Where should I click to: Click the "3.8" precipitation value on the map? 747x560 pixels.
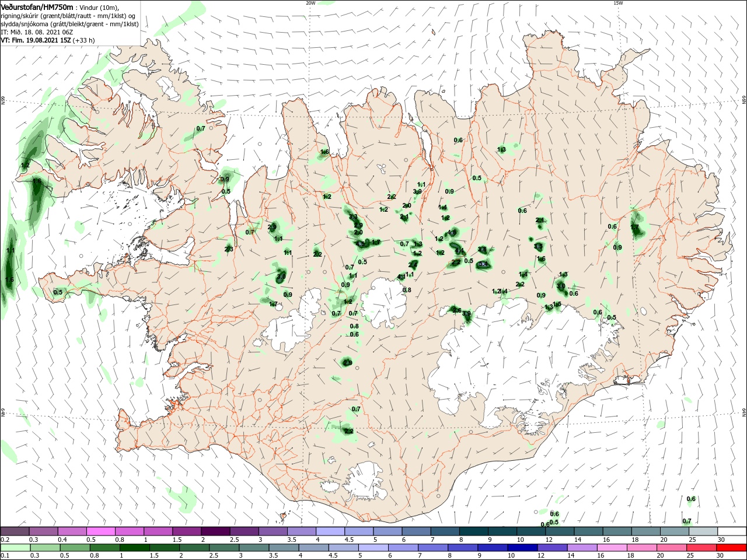(482, 250)
